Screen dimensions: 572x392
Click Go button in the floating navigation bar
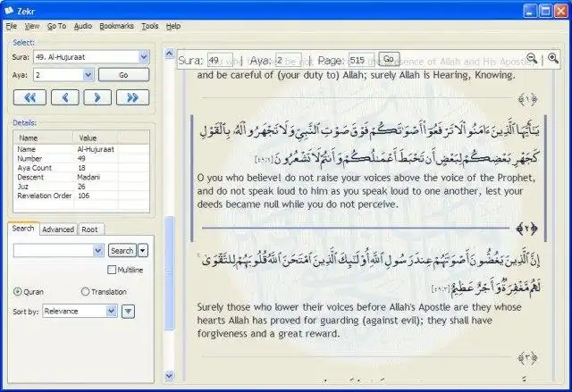[389, 59]
